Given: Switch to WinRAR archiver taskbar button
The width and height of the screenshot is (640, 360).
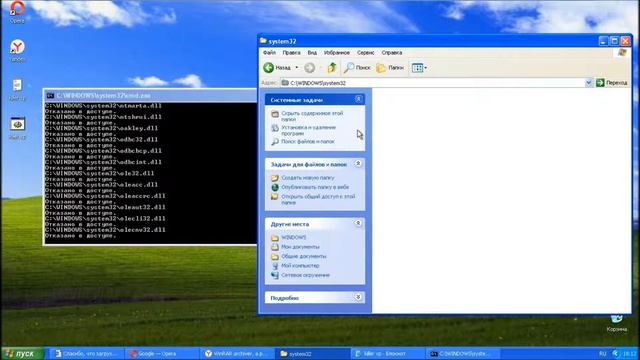Looking at the screenshot, I should [238, 353].
